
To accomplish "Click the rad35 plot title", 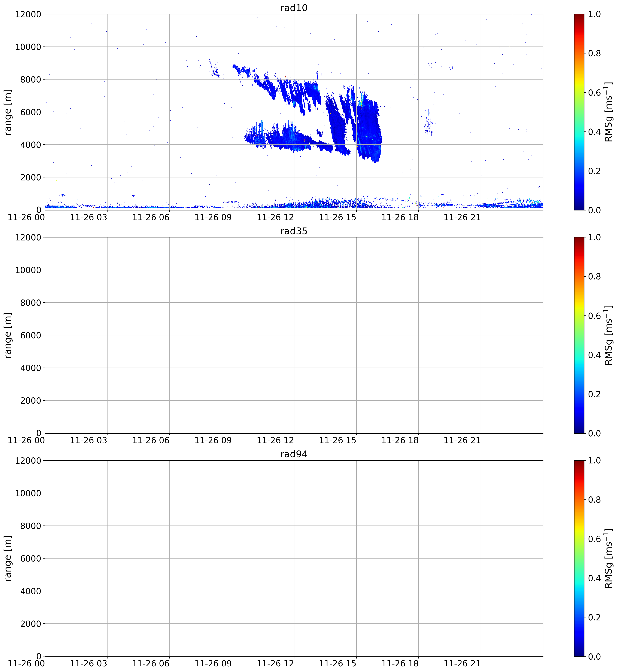I will pos(294,231).
